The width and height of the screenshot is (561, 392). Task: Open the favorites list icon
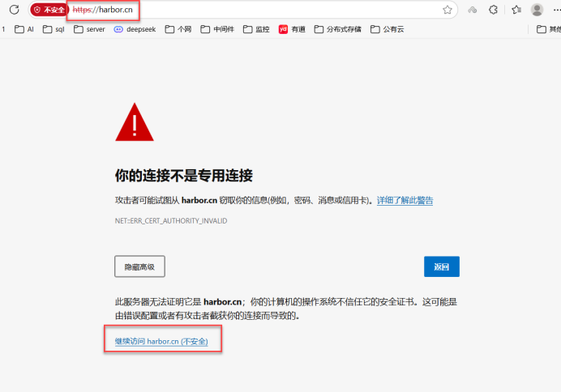click(x=516, y=10)
